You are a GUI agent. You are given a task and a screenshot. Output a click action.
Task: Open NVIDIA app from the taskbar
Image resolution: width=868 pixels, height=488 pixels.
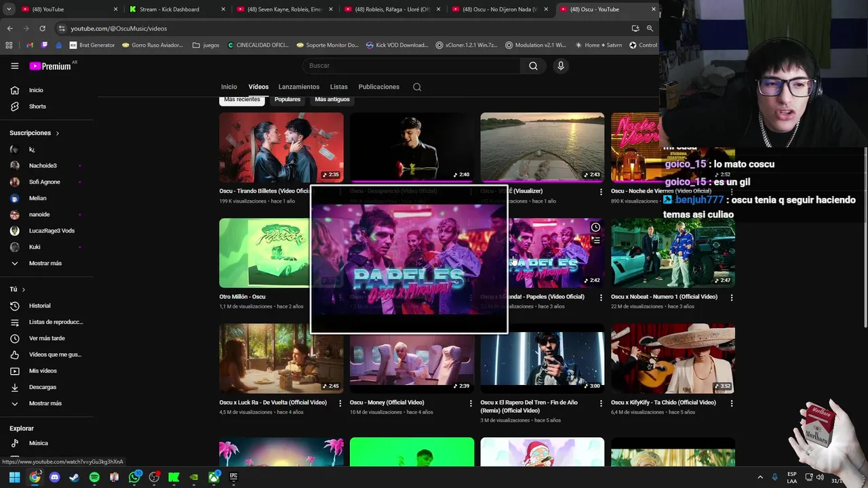tap(194, 477)
